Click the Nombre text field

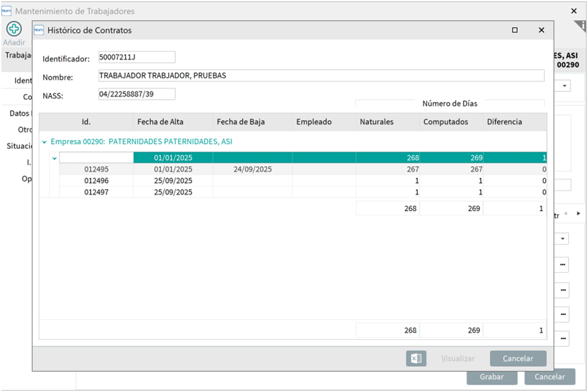point(321,75)
